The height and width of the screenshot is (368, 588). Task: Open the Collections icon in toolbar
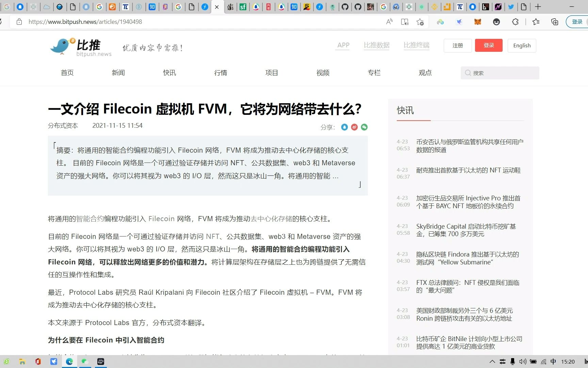[555, 22]
